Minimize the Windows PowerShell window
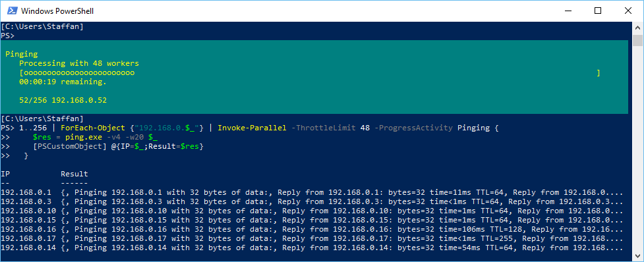 [x=569, y=11]
